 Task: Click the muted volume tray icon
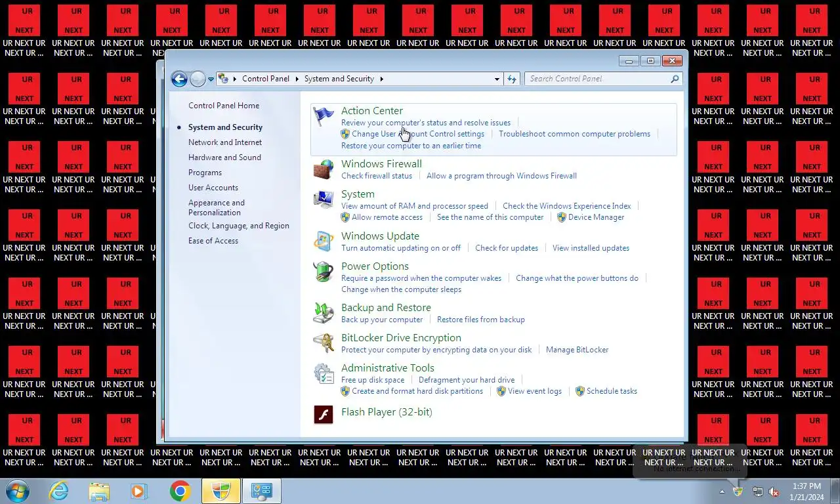tap(774, 492)
